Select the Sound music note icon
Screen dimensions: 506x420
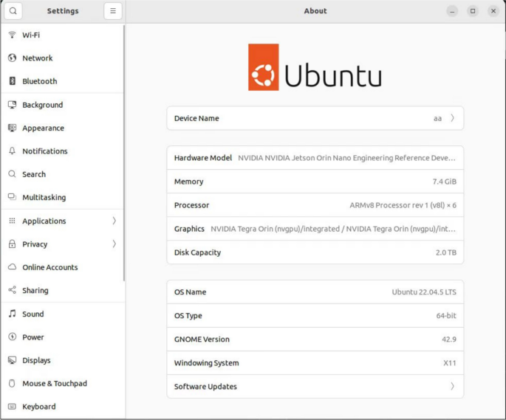tap(12, 314)
